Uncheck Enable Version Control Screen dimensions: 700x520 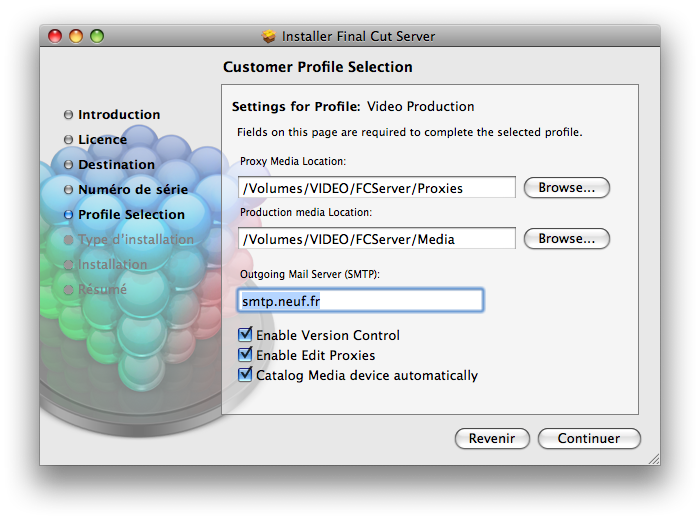pyautogui.click(x=245, y=334)
